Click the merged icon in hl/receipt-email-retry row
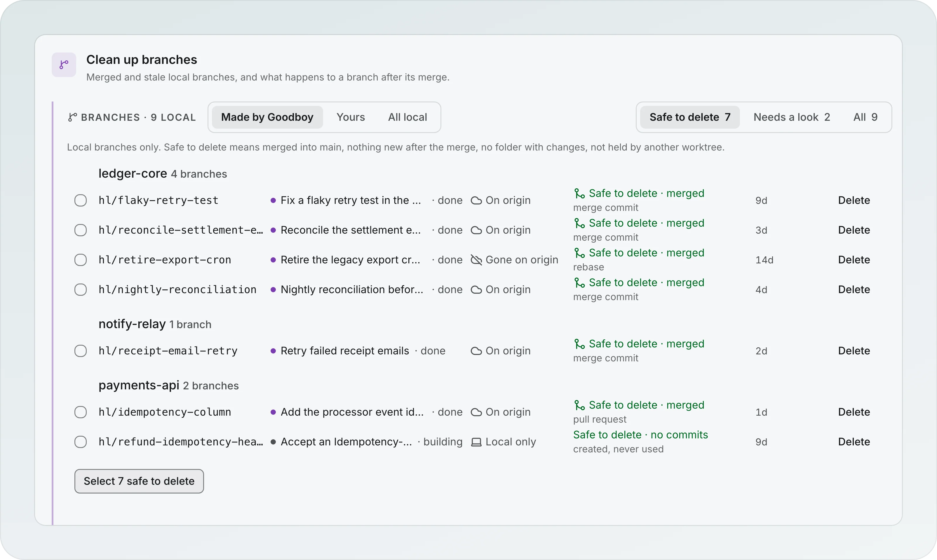 click(x=579, y=344)
